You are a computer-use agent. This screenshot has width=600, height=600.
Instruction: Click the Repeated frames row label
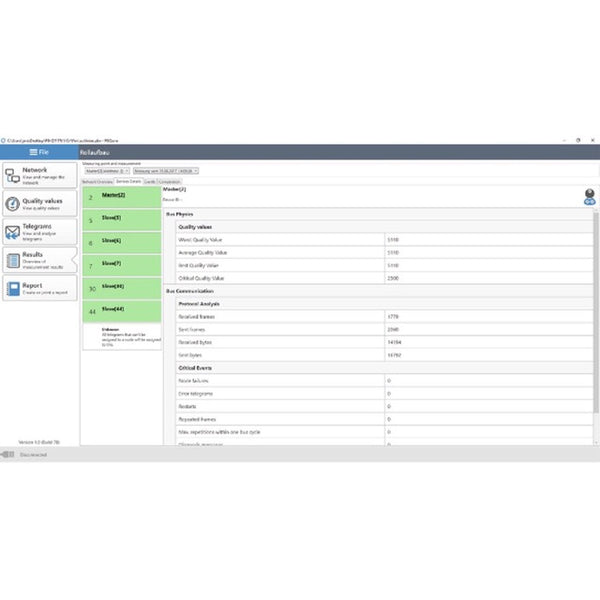pos(197,419)
